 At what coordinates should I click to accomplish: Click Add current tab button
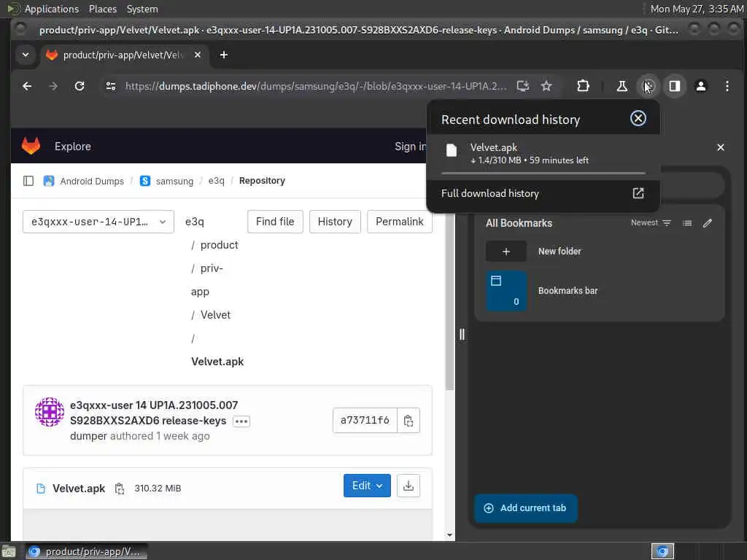526,508
